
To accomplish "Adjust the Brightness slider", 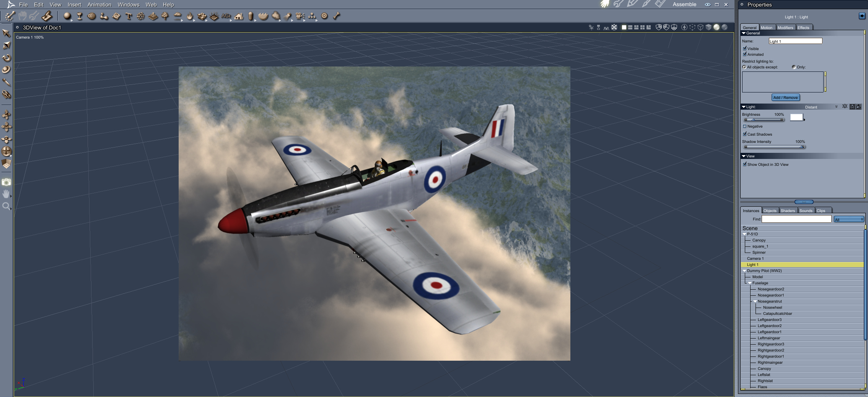I will (x=763, y=120).
